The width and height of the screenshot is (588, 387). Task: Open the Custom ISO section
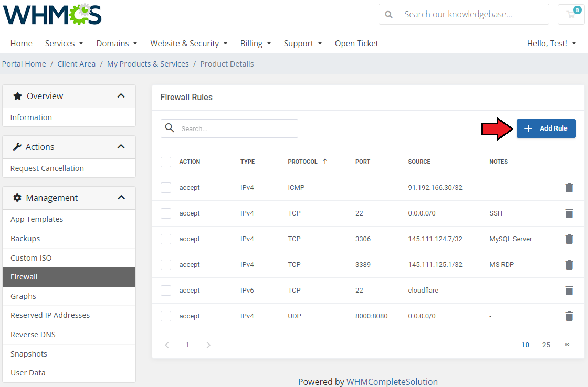[69, 258]
